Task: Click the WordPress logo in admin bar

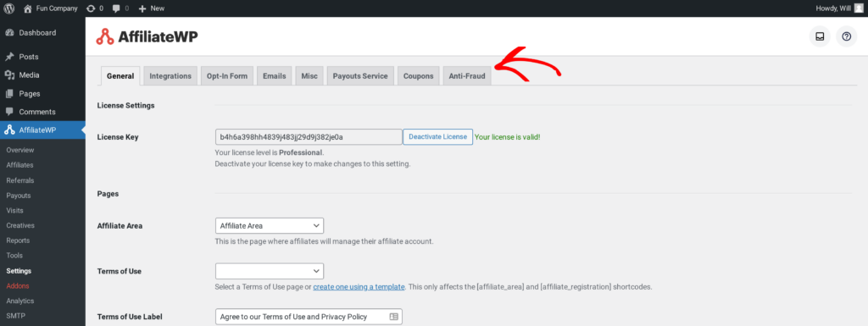Action: [x=9, y=8]
